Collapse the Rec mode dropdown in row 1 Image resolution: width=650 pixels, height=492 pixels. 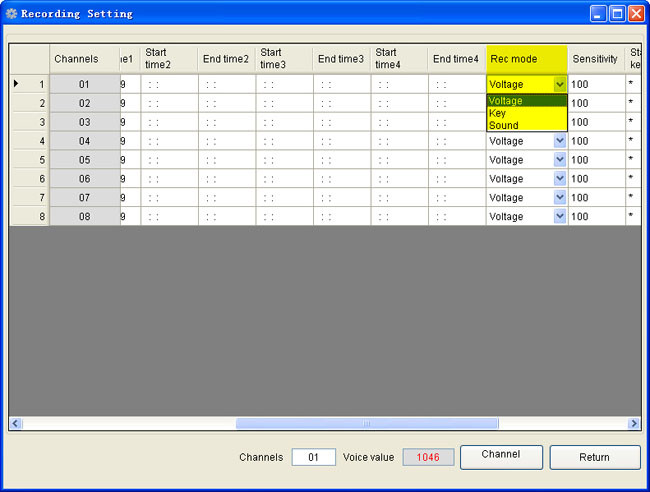point(559,85)
